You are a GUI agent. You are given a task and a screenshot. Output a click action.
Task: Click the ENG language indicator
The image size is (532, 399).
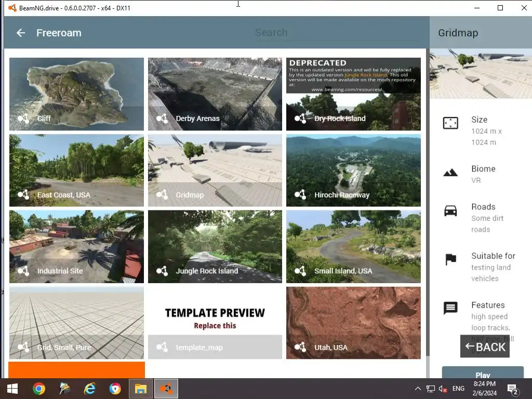click(x=458, y=389)
